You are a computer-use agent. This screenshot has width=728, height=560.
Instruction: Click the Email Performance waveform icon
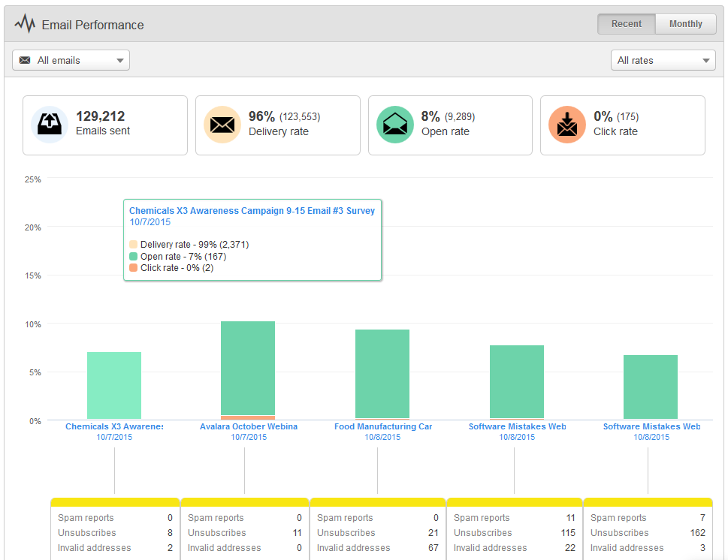(x=26, y=23)
